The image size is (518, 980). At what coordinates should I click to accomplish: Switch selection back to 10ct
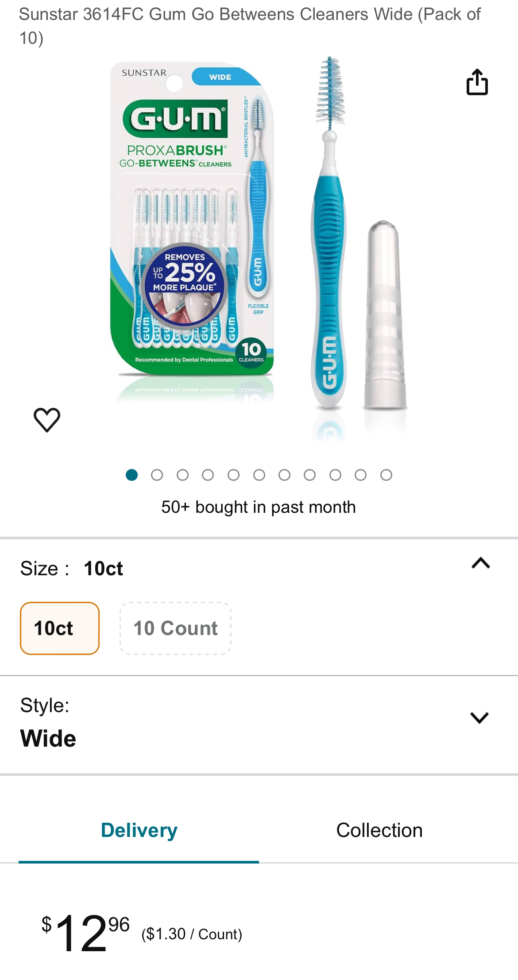pos(60,628)
